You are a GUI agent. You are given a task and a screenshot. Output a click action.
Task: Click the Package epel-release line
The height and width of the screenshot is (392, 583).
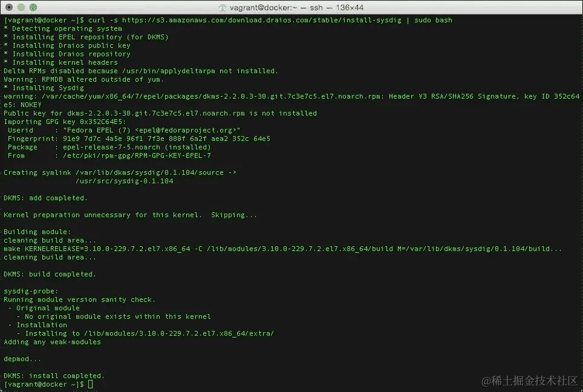click(x=109, y=147)
